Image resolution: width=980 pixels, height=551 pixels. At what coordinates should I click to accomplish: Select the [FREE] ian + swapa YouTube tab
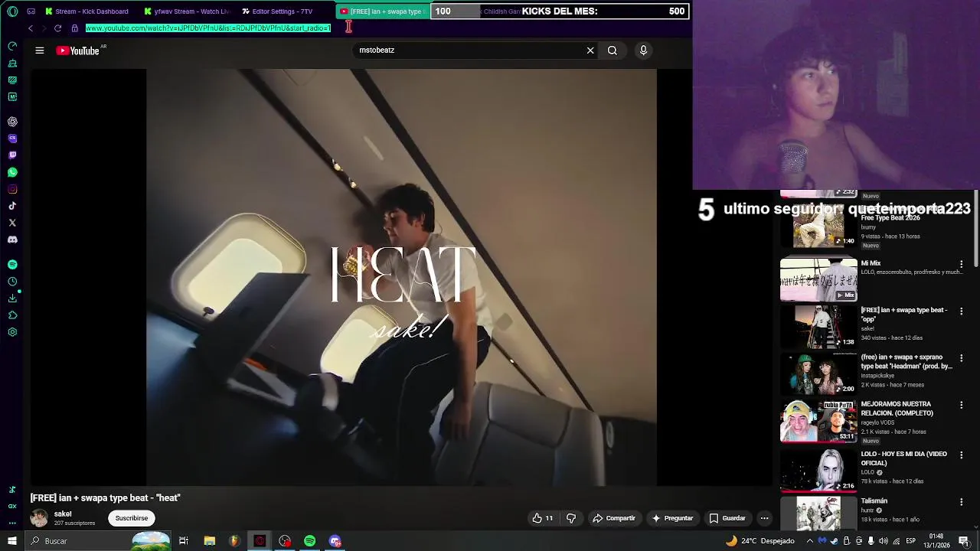pos(382,11)
